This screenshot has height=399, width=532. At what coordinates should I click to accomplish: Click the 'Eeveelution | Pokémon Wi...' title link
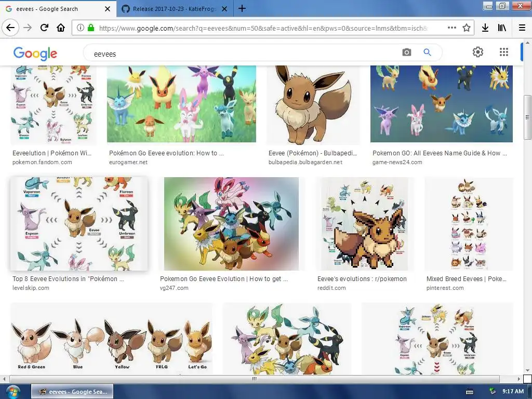[x=52, y=153]
